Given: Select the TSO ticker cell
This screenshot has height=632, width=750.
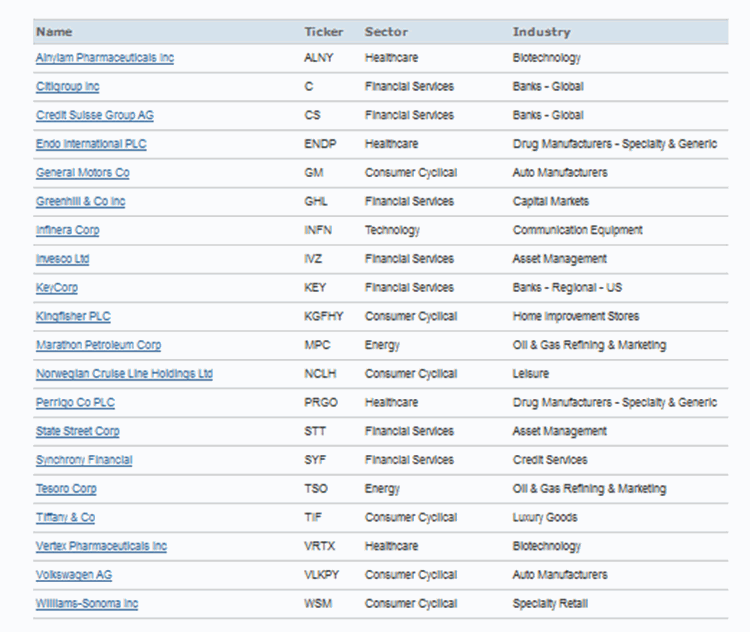Looking at the screenshot, I should point(316,488).
